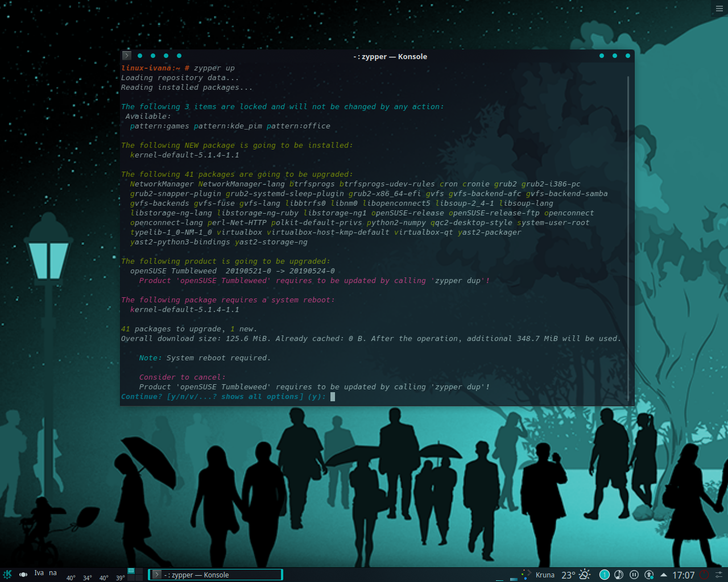Image resolution: width=728 pixels, height=582 pixels.
Task: Open the desktop toolbox hamburger menu at top right
Action: click(x=719, y=8)
